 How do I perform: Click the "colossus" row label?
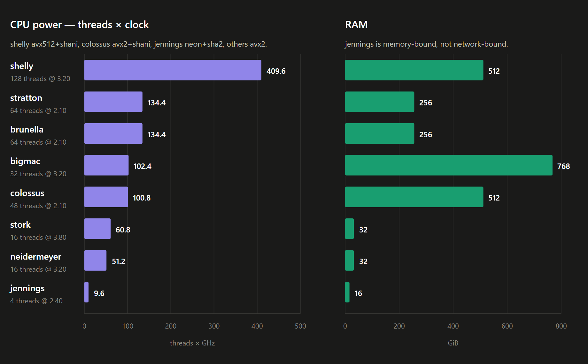click(27, 193)
